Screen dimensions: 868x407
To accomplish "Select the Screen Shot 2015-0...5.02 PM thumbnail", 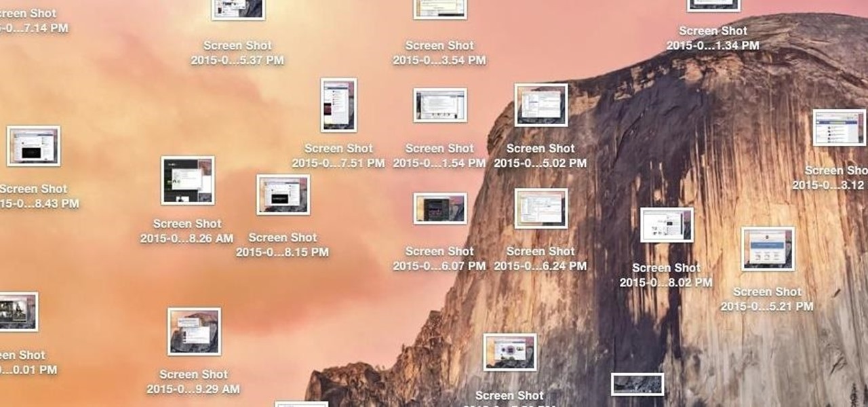I will 541,105.
